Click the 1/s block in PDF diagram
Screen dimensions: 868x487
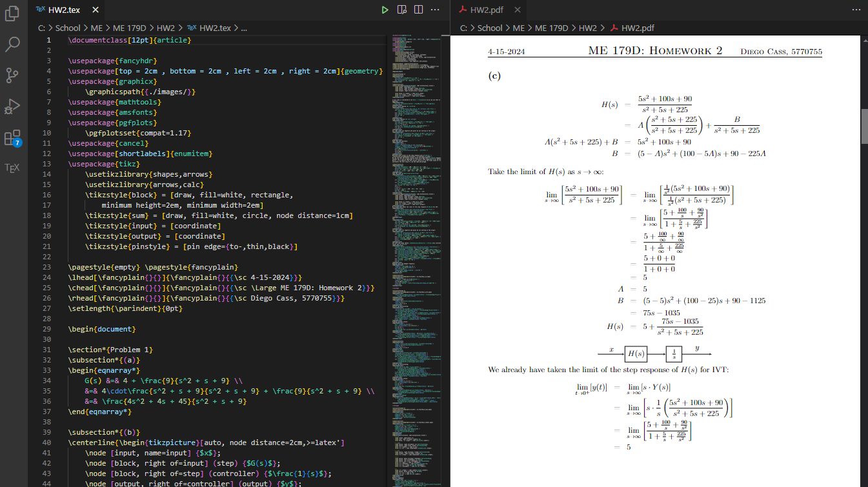point(674,353)
